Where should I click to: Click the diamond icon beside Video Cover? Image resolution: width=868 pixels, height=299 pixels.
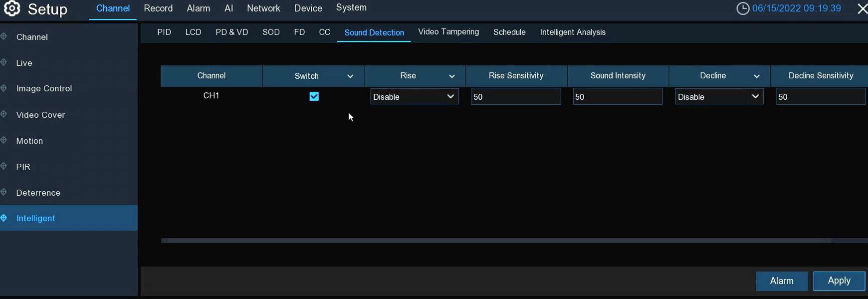tap(4, 114)
